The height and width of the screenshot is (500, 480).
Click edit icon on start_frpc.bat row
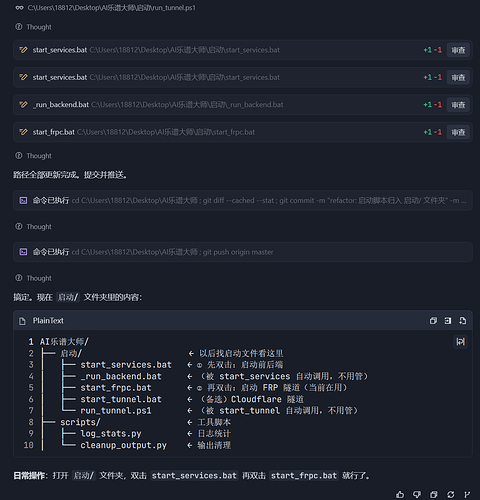(23, 132)
